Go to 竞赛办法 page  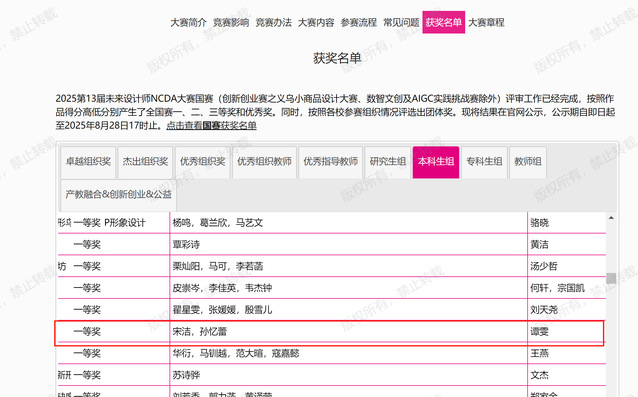click(x=273, y=22)
